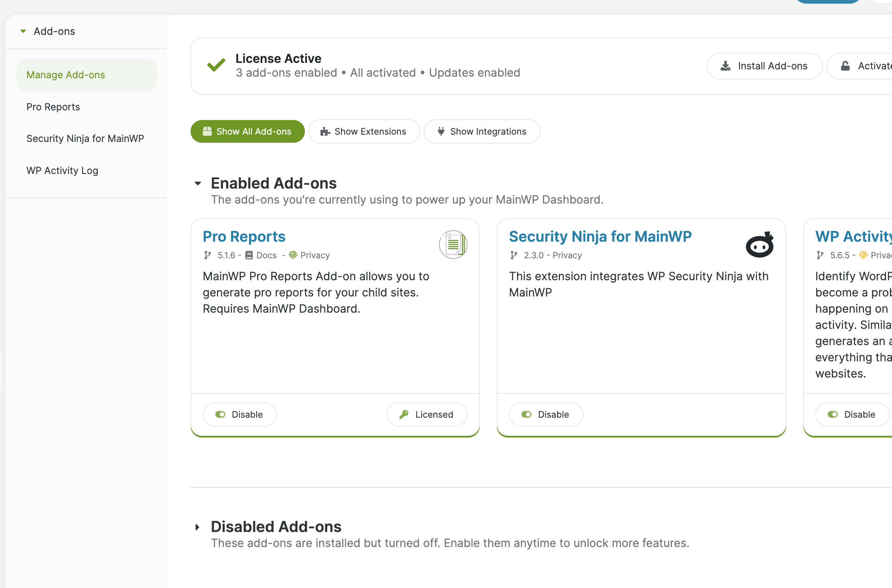
Task: Open the WP Activity Log add-on title link
Action: pos(853,236)
